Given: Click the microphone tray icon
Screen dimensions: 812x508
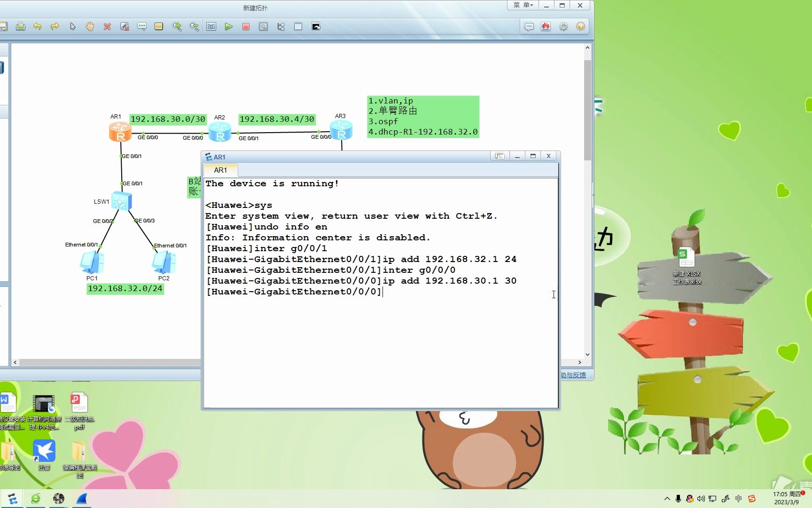Looking at the screenshot, I should pos(678,499).
